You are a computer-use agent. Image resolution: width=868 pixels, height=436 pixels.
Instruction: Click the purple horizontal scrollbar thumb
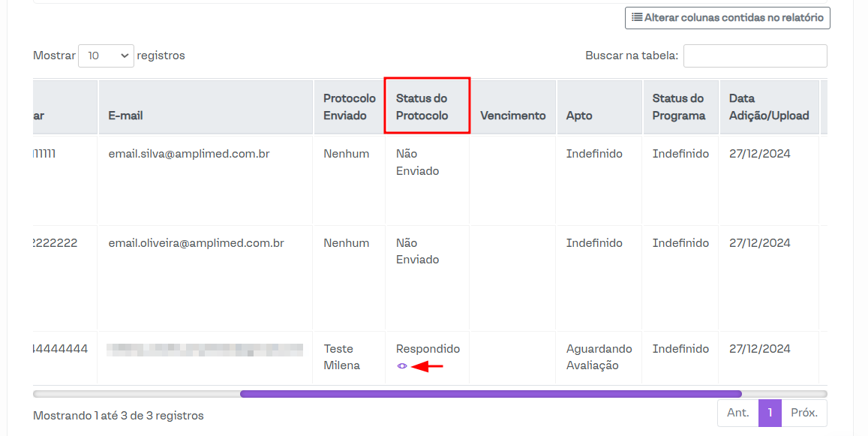click(x=491, y=393)
